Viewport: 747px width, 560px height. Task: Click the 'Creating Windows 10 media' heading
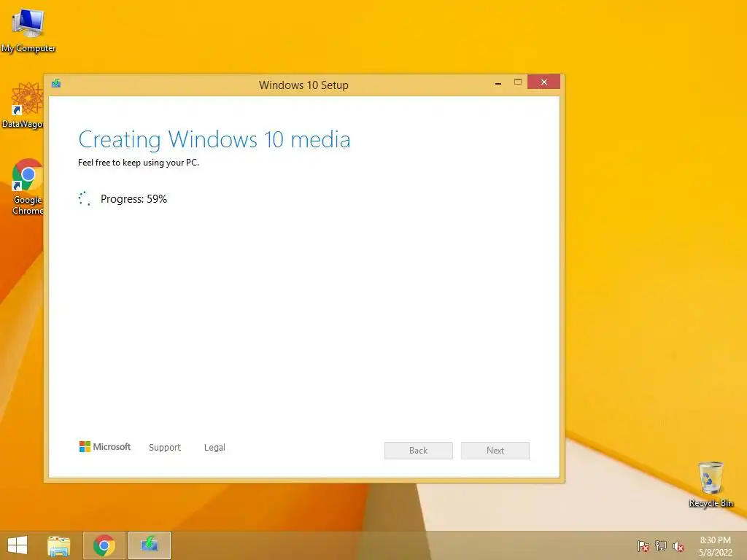pyautogui.click(x=214, y=140)
